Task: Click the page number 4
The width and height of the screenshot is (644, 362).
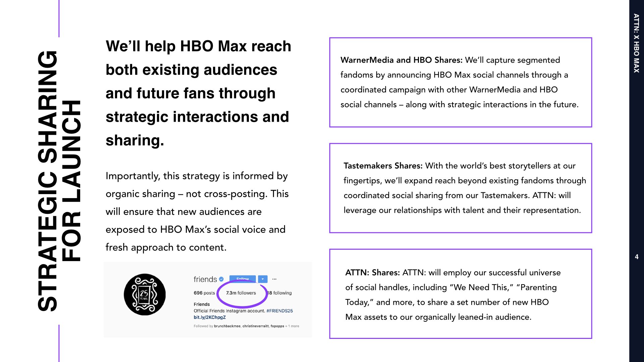Action: point(637,257)
